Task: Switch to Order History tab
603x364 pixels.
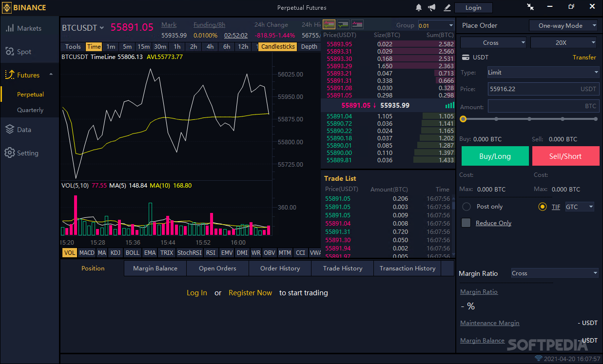Action: (280, 268)
